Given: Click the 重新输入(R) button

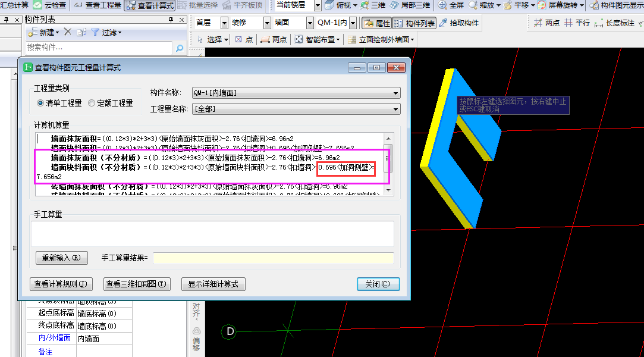Looking at the screenshot, I should click(62, 258).
